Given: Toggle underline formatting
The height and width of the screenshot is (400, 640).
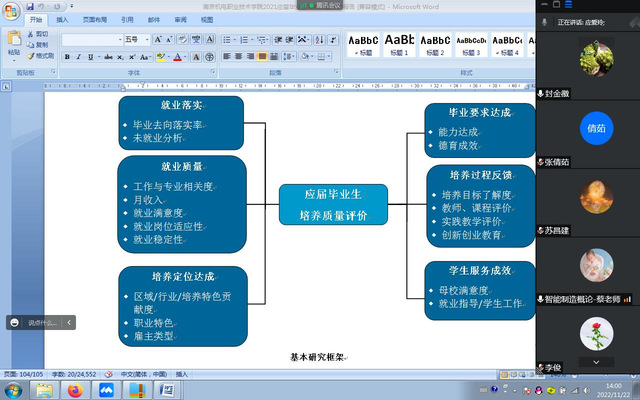Looking at the screenshot, I should coord(91,57).
